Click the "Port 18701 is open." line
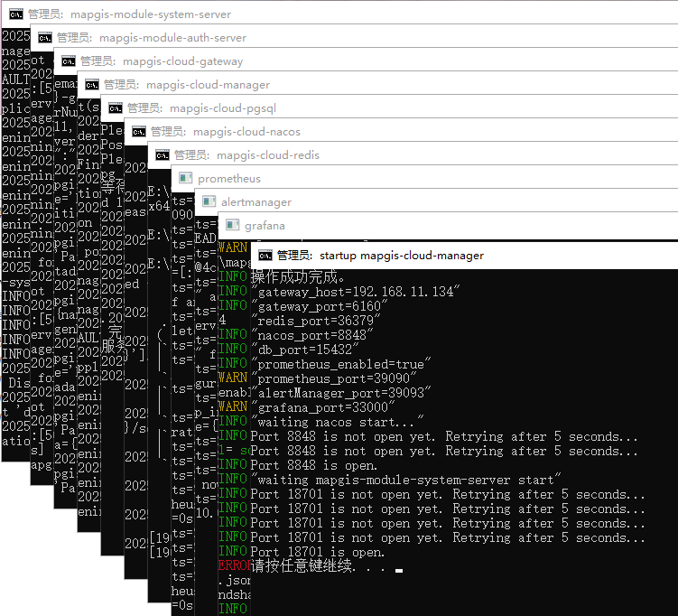Image resolution: width=678 pixels, height=616 pixels. coord(318,553)
